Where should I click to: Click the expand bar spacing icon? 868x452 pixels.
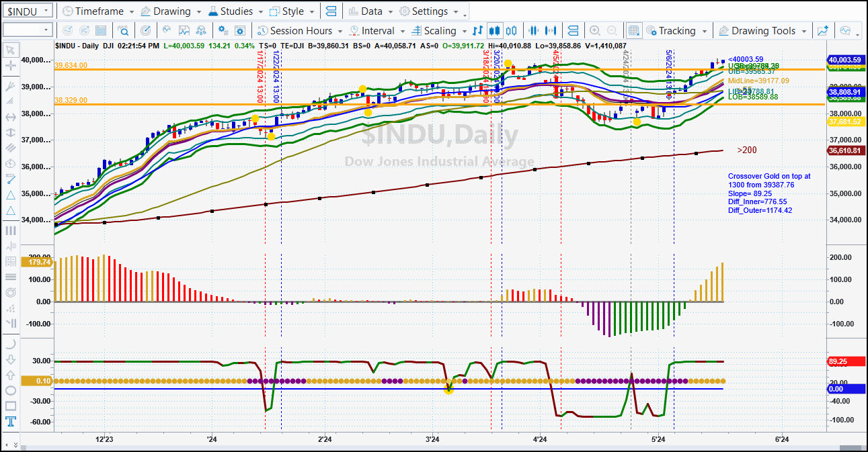(x=552, y=31)
